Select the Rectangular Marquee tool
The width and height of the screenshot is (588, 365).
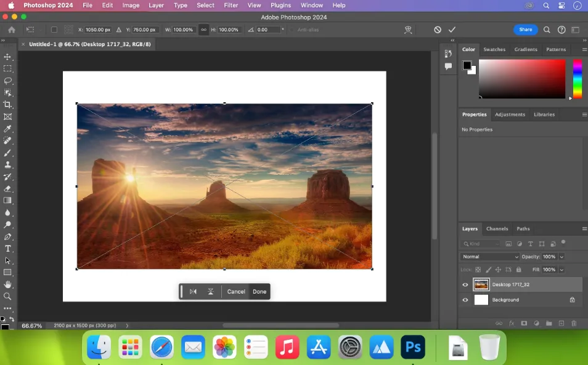pyautogui.click(x=7, y=69)
